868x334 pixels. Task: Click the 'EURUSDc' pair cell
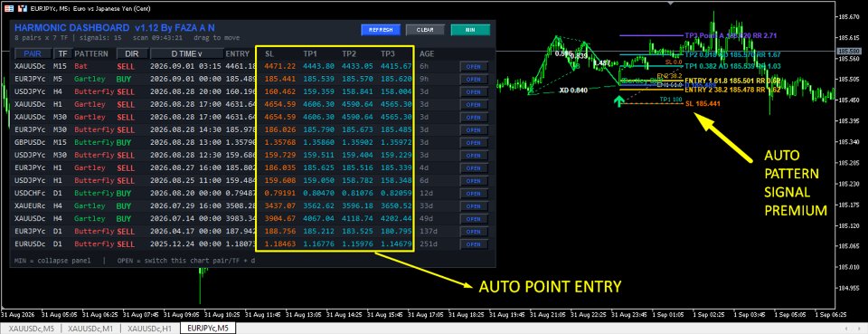(31, 244)
